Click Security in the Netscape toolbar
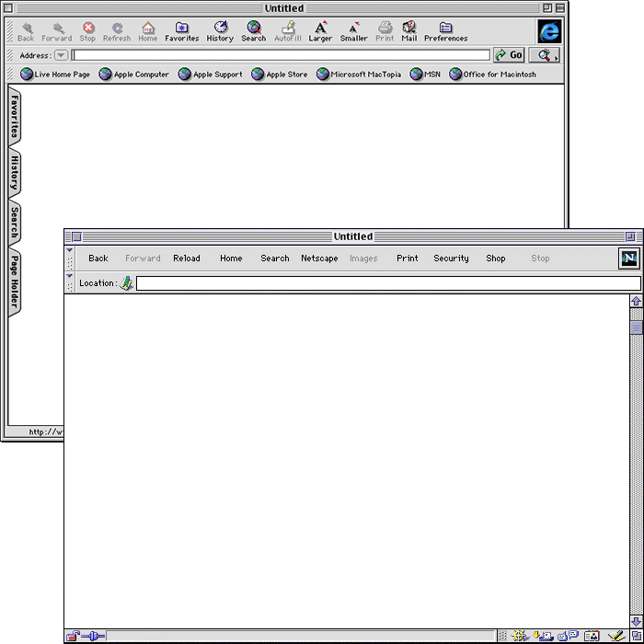This screenshot has height=644, width=644. click(x=451, y=259)
